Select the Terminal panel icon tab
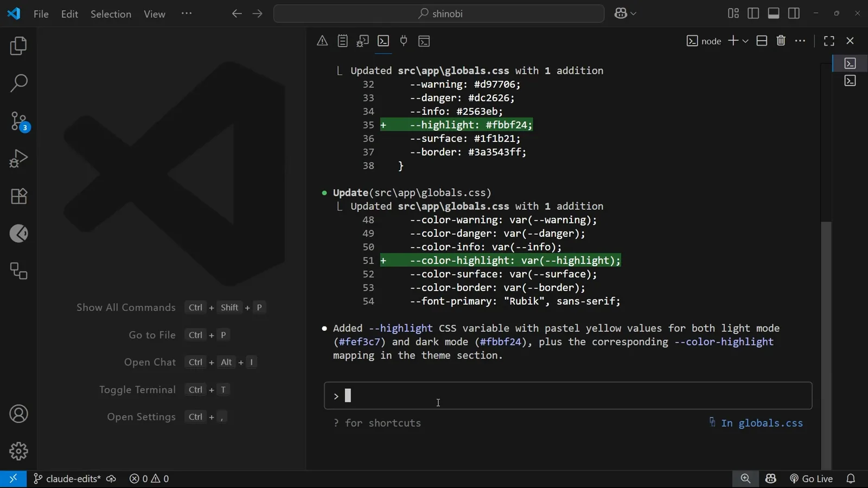The height and width of the screenshot is (488, 868). (x=384, y=41)
